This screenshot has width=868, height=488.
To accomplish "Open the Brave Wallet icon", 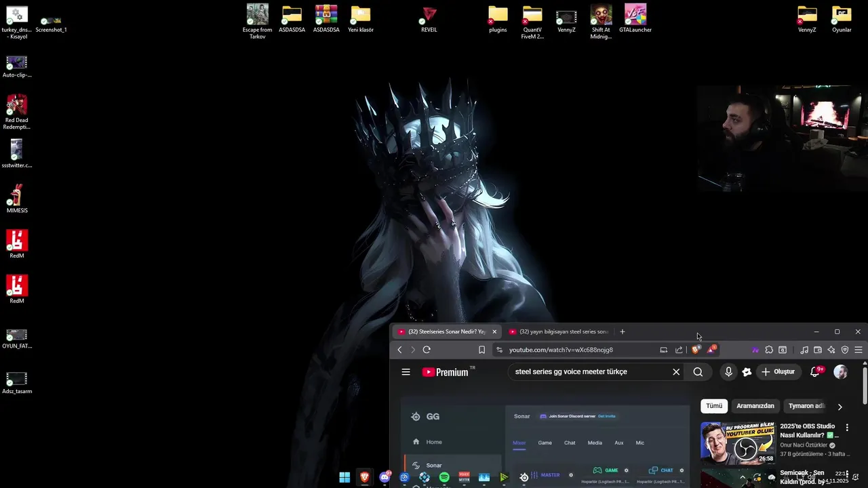I will pos(818,350).
